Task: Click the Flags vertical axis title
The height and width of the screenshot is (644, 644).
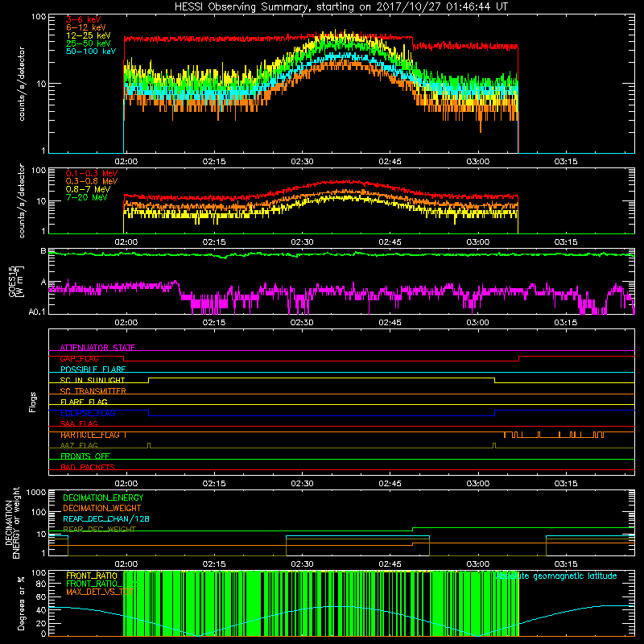Action: [33, 402]
